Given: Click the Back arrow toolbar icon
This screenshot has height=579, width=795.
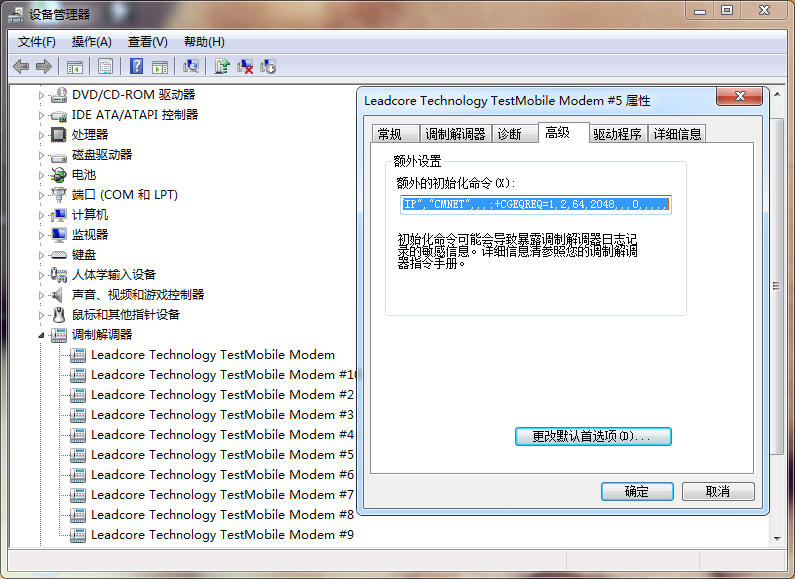Looking at the screenshot, I should [21, 66].
